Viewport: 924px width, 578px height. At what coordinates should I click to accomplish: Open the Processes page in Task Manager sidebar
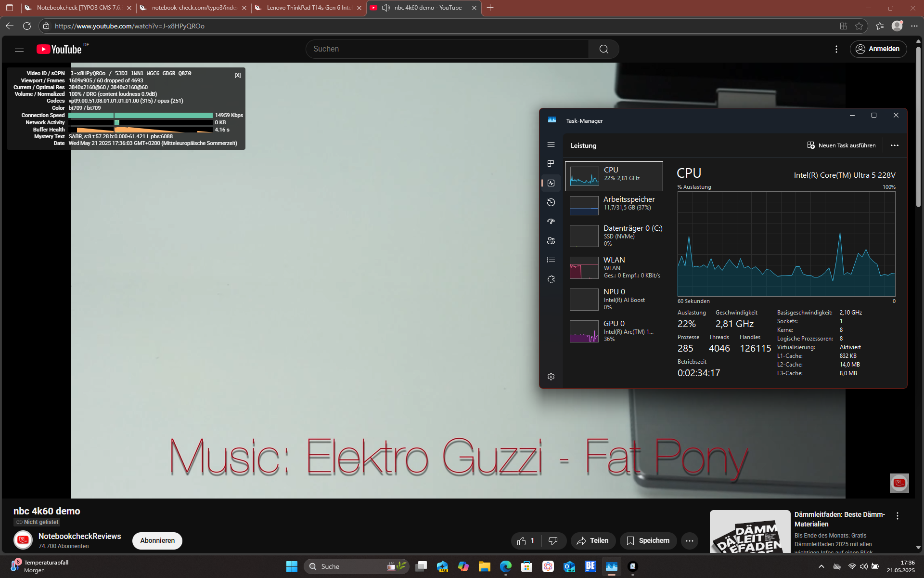[551, 164]
